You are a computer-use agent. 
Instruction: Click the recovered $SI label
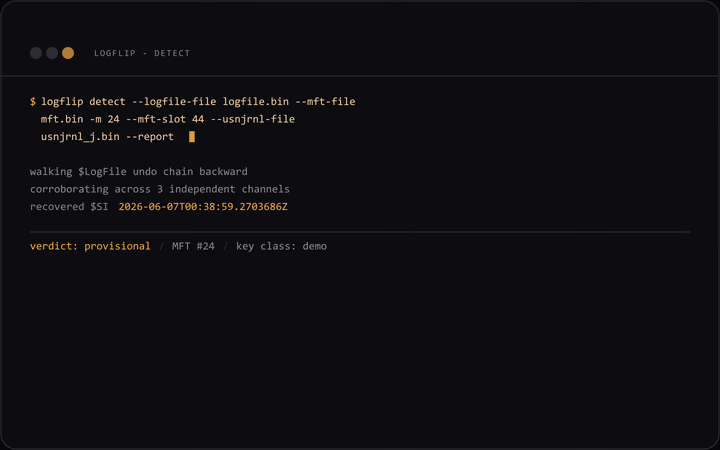click(x=69, y=207)
